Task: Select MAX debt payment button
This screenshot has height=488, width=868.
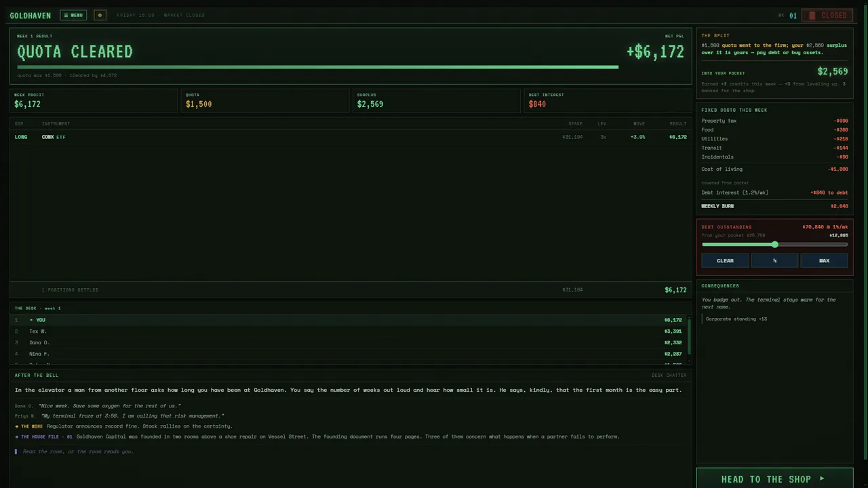Action: point(824,260)
